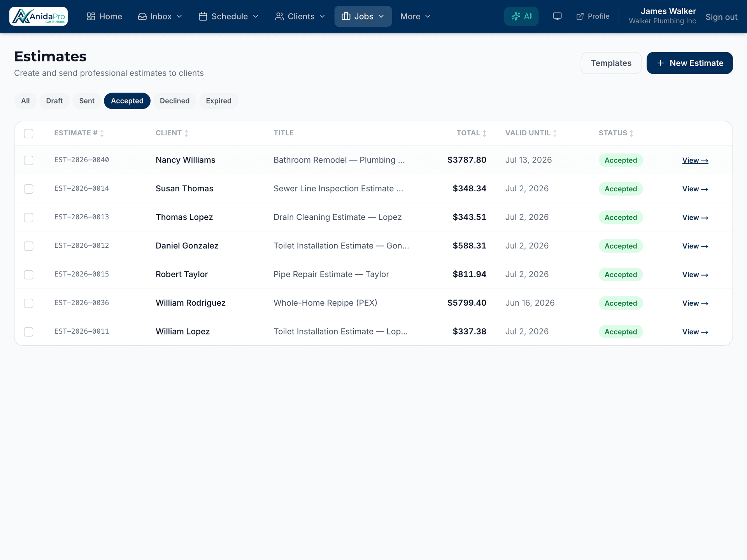Check the Robert Taylor row checkbox

click(x=28, y=275)
